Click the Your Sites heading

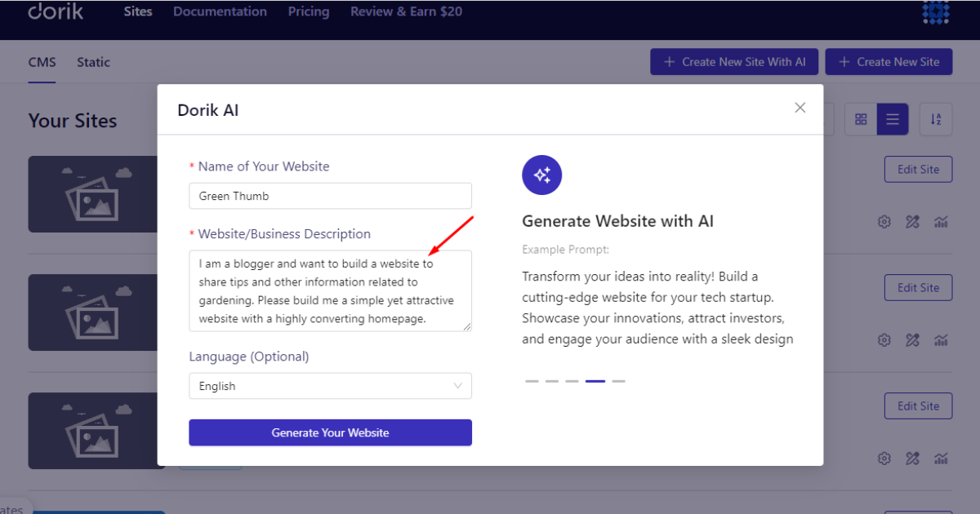click(x=73, y=121)
